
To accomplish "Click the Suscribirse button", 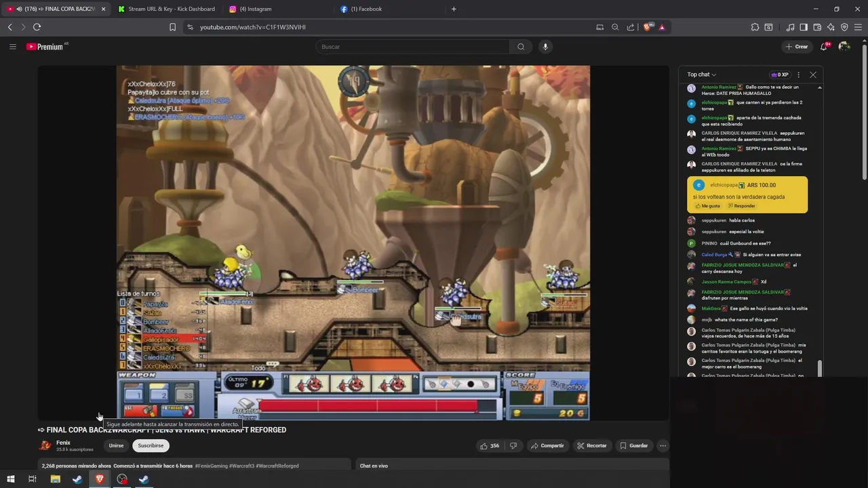I will [151, 445].
